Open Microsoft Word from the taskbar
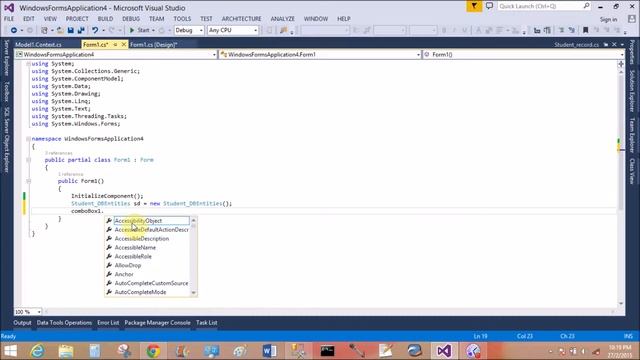Image resolution: width=640 pixels, height=360 pixels. coord(269,351)
